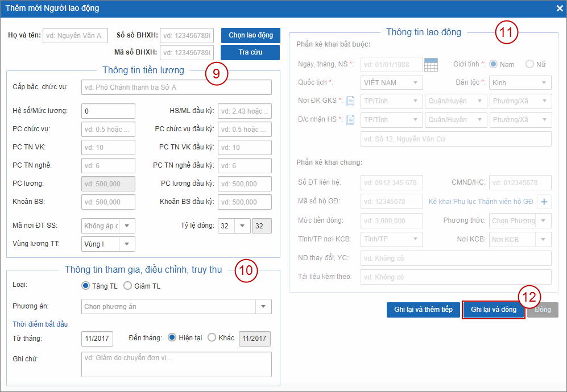
Task: Expand the Tỷ lệ đóng dropdown
Action: (242, 226)
